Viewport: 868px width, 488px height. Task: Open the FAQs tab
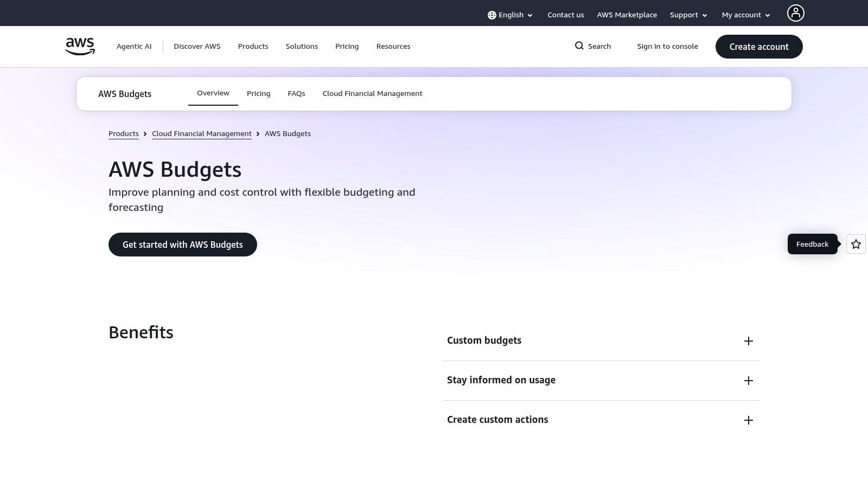click(x=296, y=93)
